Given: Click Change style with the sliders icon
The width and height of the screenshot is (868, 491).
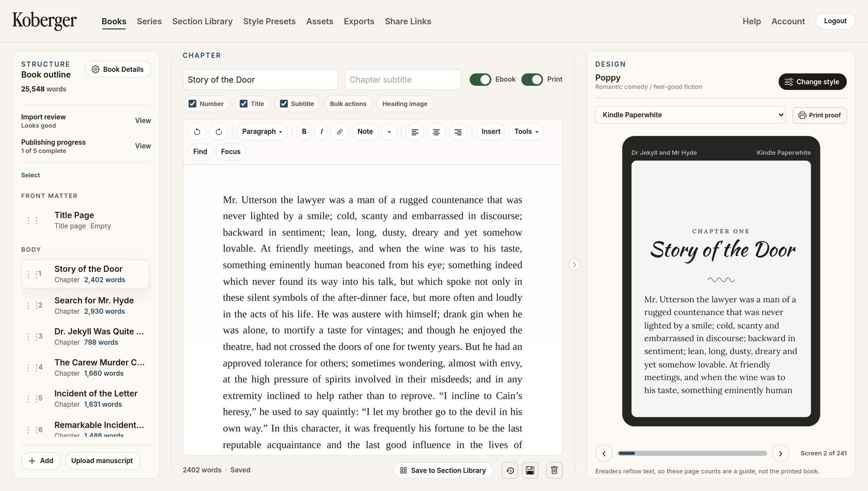Looking at the screenshot, I should pos(812,82).
